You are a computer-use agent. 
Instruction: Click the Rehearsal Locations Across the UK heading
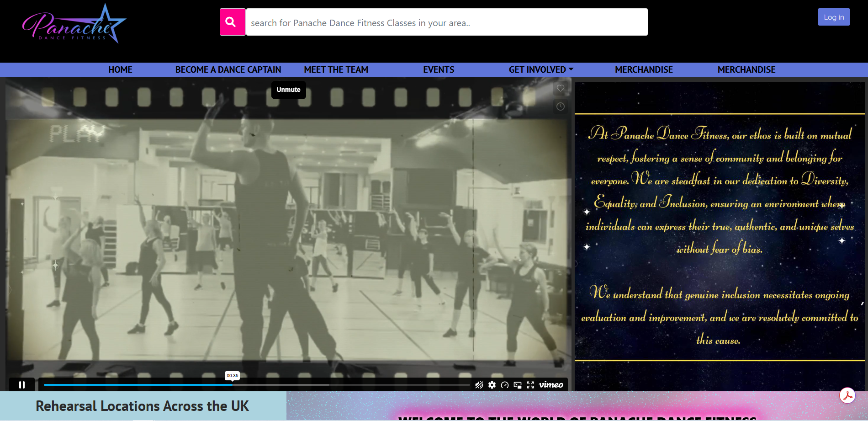[x=143, y=406]
